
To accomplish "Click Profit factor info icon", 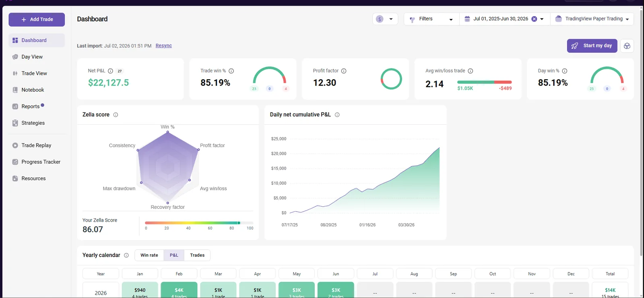I will click(344, 71).
